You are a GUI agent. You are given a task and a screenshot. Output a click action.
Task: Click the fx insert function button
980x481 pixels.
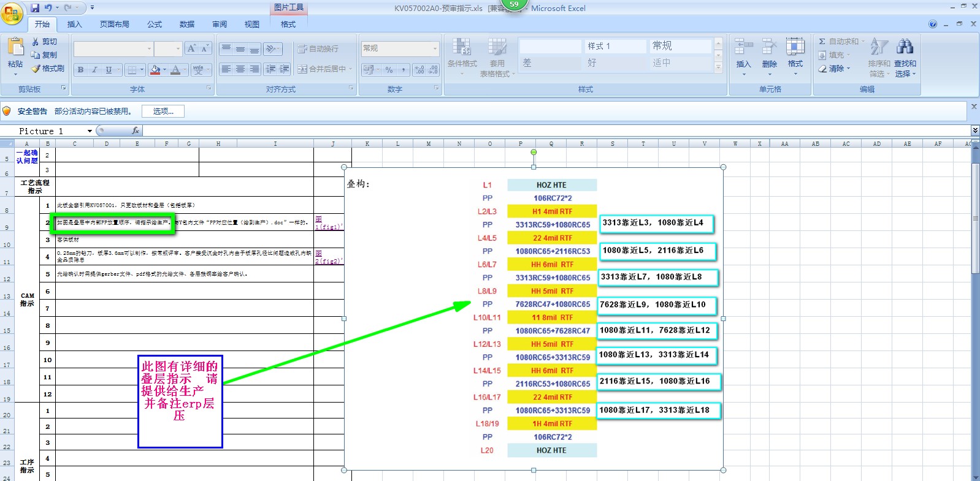[x=136, y=131]
